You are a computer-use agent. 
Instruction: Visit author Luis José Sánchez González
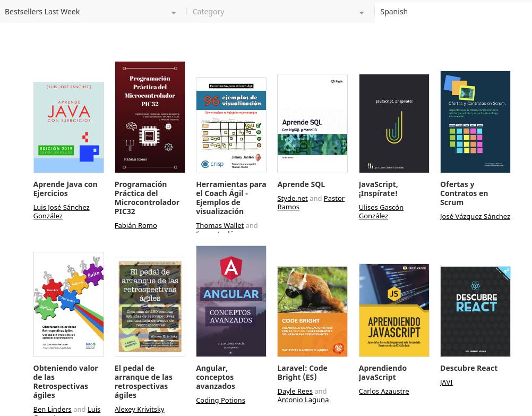point(61,211)
